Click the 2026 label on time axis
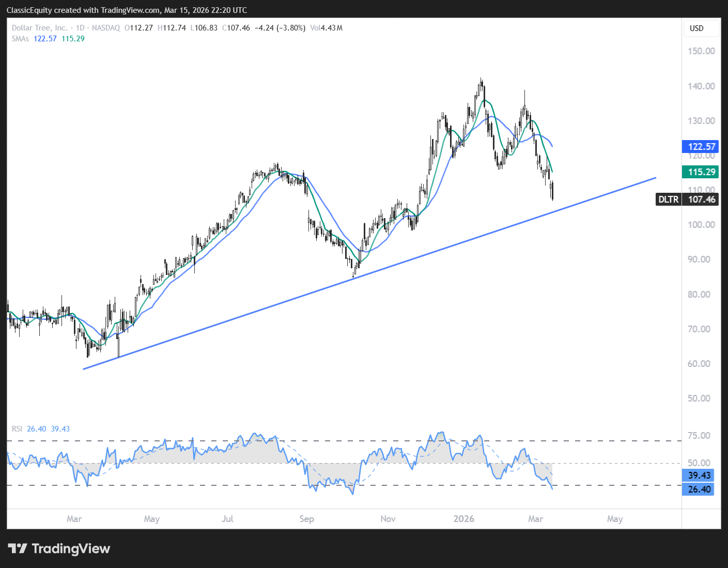The width and height of the screenshot is (728, 568). [463, 519]
